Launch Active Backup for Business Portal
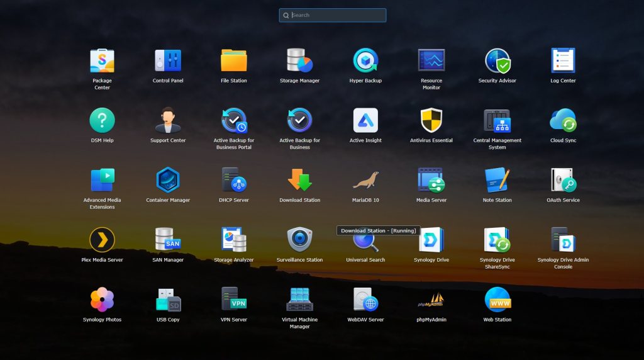 (x=234, y=120)
